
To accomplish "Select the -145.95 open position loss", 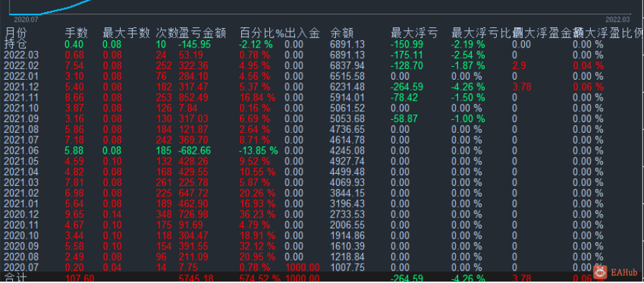I will 195,45.
